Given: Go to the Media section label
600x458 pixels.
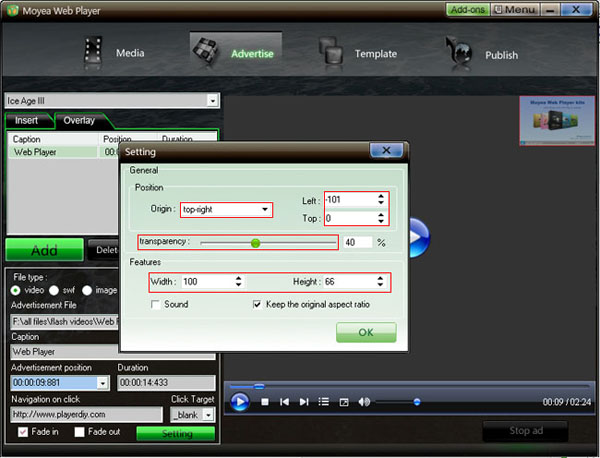Looking at the screenshot, I should pyautogui.click(x=130, y=53).
